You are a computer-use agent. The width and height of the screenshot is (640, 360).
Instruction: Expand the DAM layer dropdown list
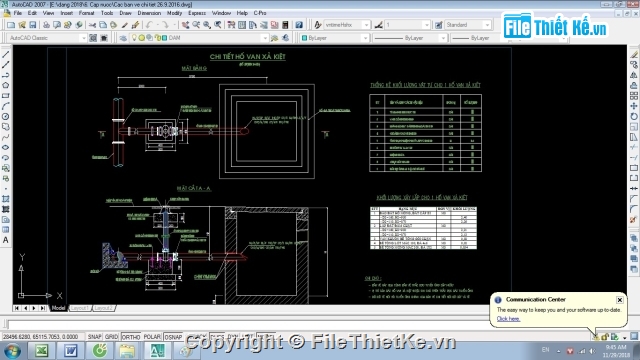pos(264,38)
